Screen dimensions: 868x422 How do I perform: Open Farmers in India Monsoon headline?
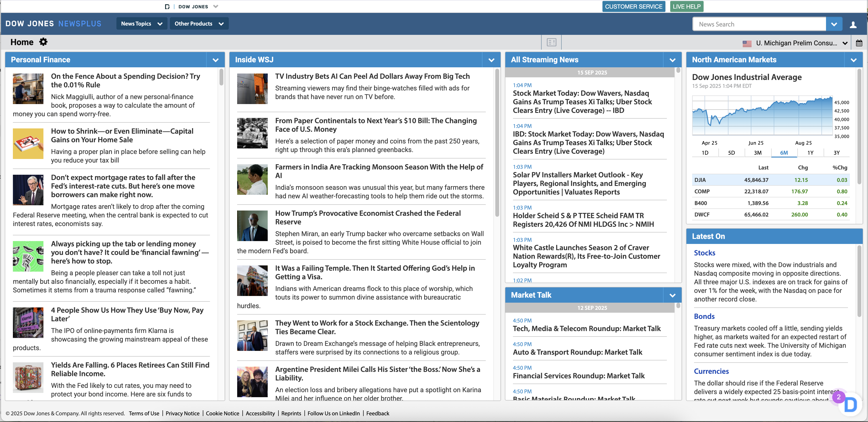click(x=379, y=171)
